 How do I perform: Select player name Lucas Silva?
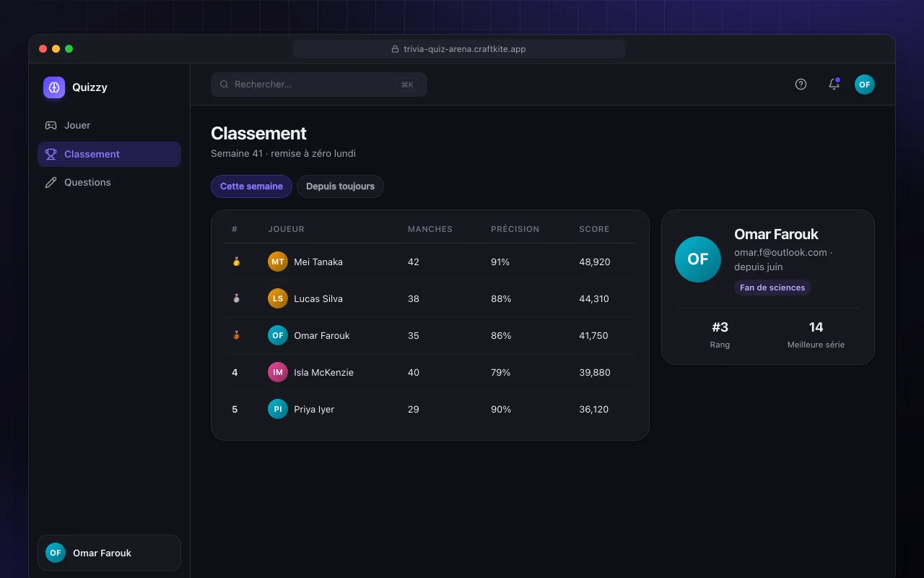(318, 298)
